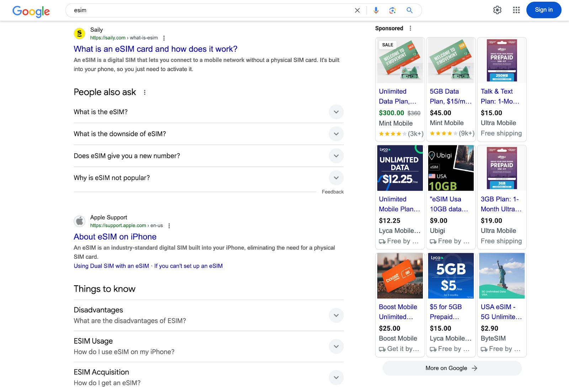Open 'eSIM Usa 10GB data' Ubigi listing

click(x=449, y=204)
